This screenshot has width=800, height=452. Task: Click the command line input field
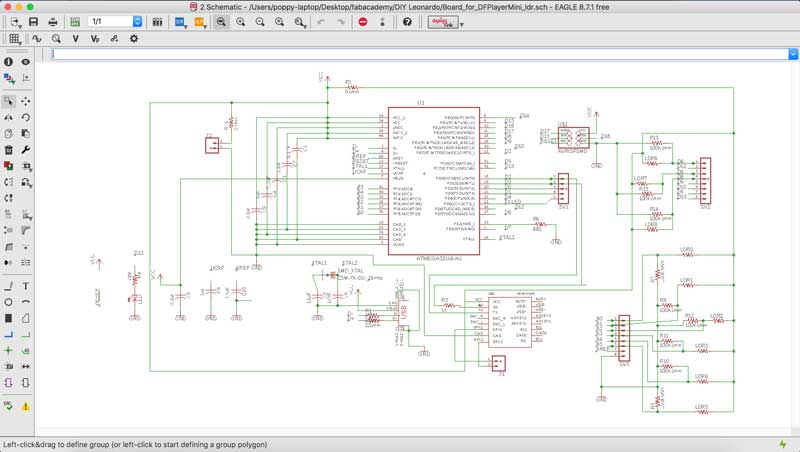[420, 54]
